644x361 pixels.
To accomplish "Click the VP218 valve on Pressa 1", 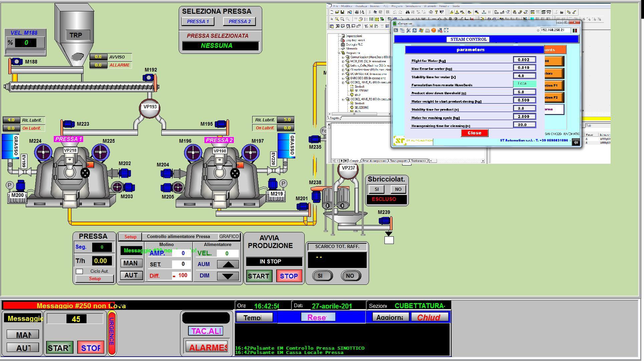I will click(x=70, y=150).
